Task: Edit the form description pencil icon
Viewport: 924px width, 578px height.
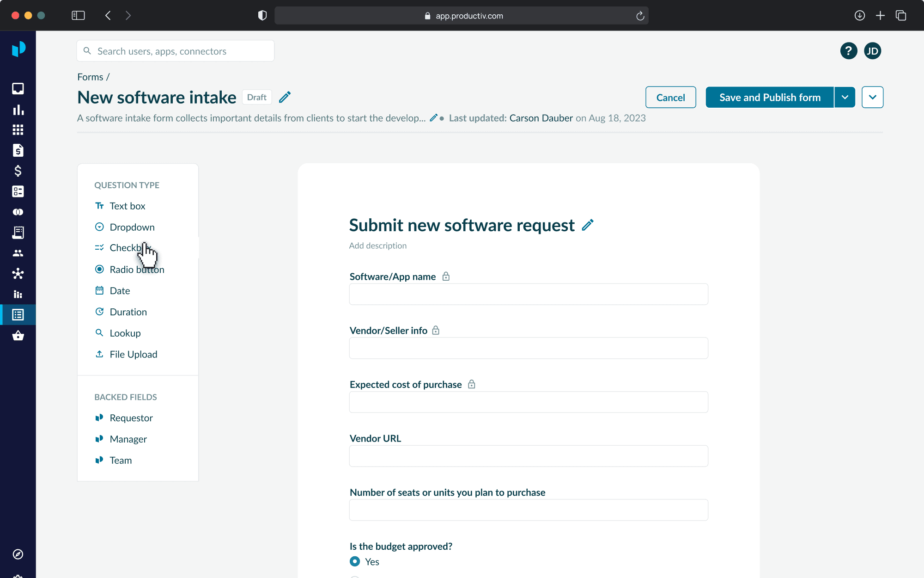Action: coord(433,118)
